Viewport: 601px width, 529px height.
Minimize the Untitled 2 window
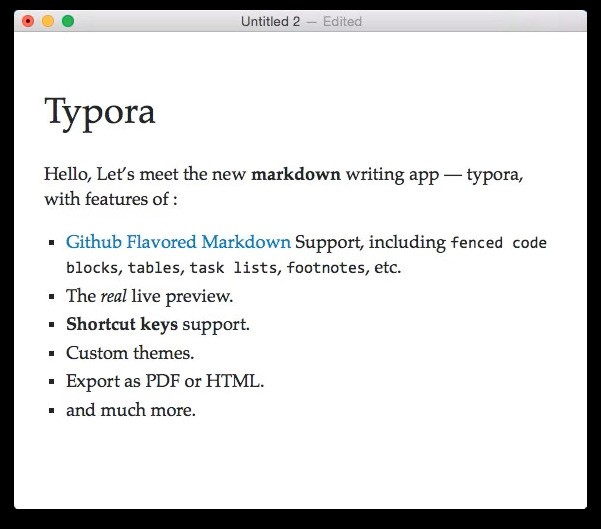48,21
